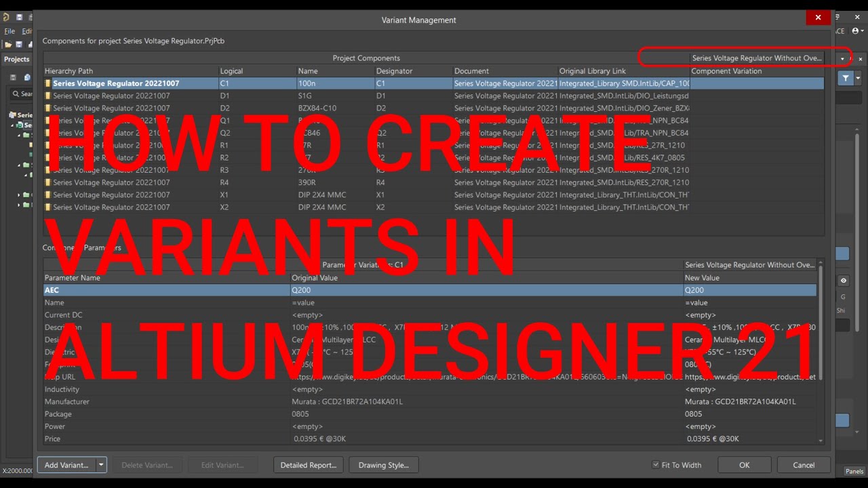Image resolution: width=868 pixels, height=488 pixels.
Task: Select the DIP 2X4 MMC cell in X2 row
Action: click(x=336, y=207)
